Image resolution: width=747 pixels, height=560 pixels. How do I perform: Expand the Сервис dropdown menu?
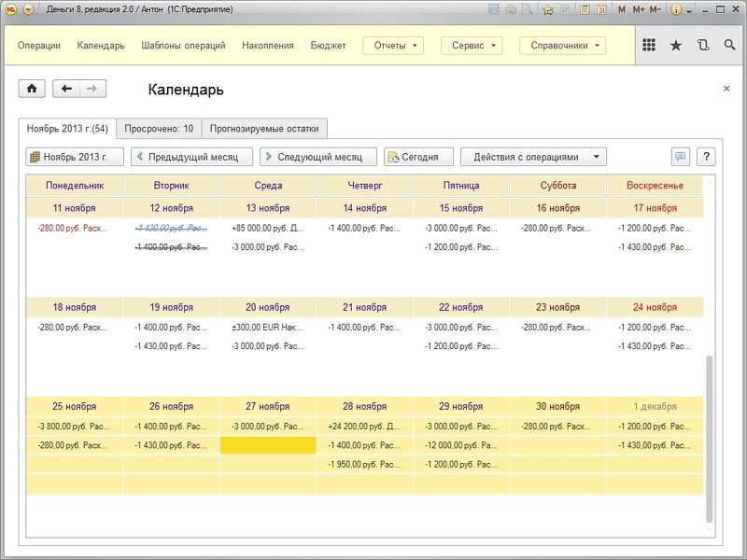point(472,46)
